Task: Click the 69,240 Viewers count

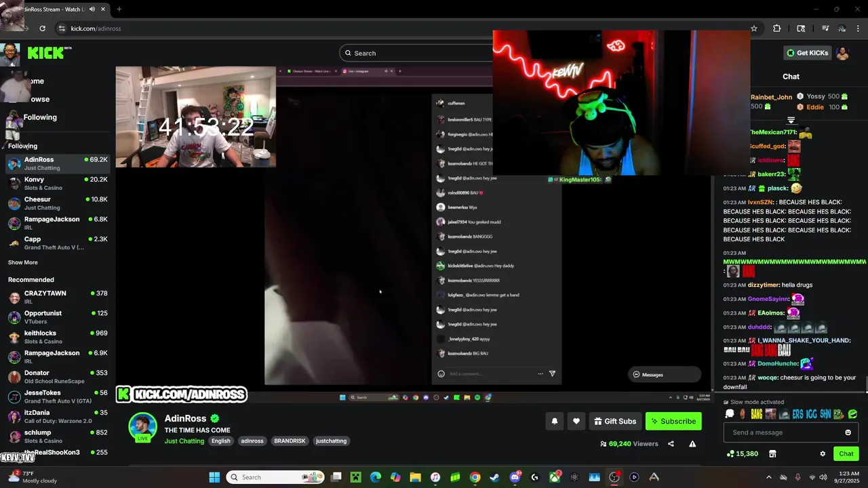Action: click(x=629, y=444)
